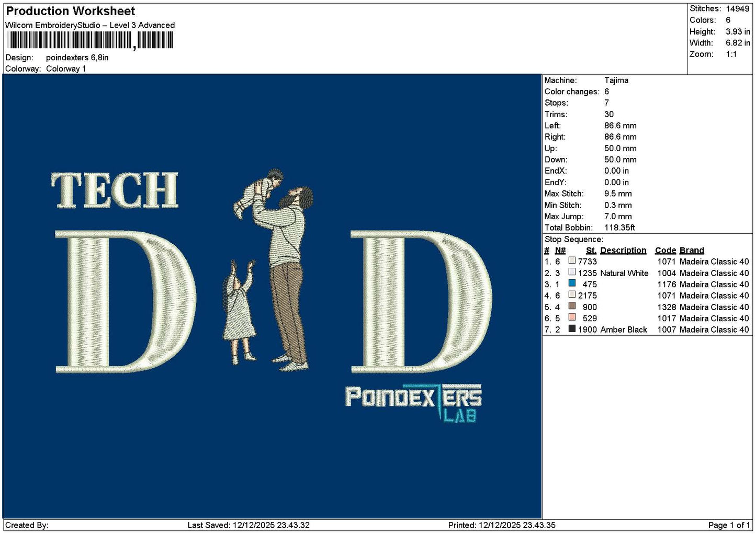Image resolution: width=756 pixels, height=534 pixels.
Task: Click the 2175 thread color swatch
Action: [x=572, y=294]
